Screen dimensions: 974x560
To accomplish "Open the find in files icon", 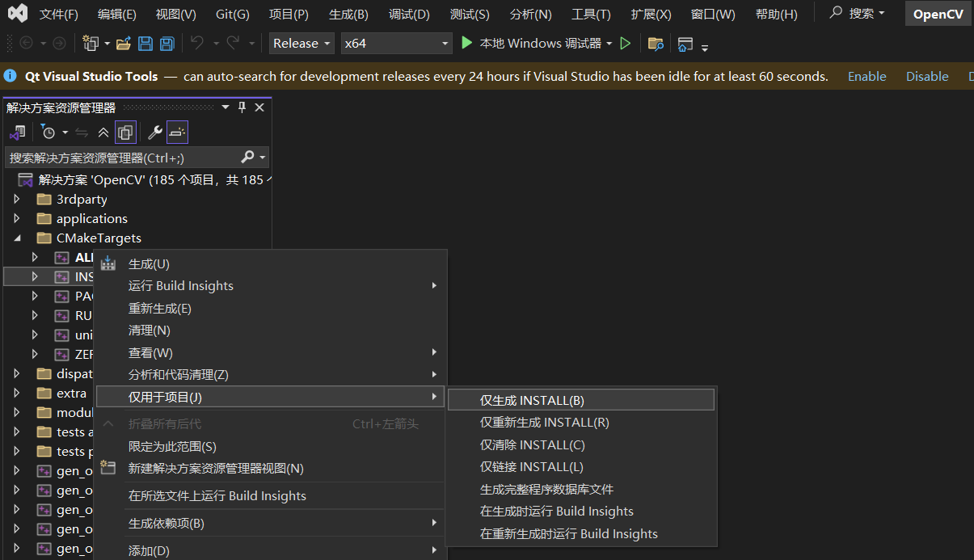I will [656, 44].
